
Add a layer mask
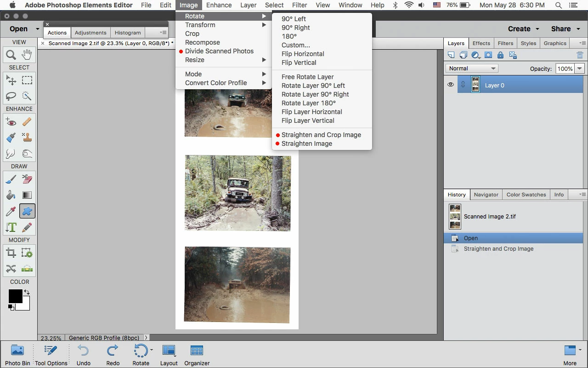[x=488, y=55]
